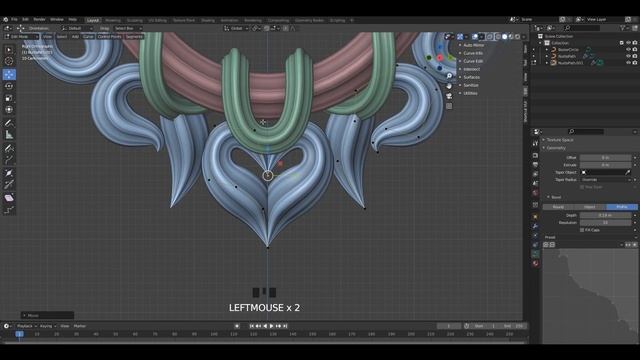Select the Profile bevel mode button

pyautogui.click(x=622, y=207)
